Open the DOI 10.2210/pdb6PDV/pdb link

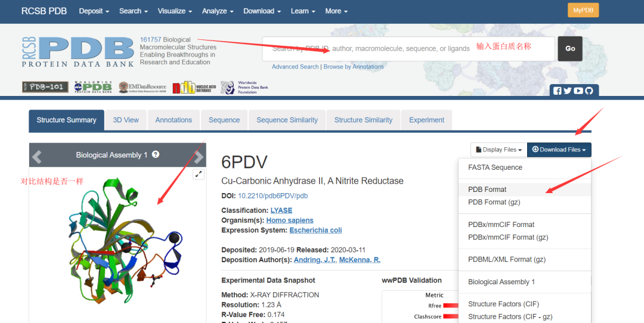click(273, 196)
